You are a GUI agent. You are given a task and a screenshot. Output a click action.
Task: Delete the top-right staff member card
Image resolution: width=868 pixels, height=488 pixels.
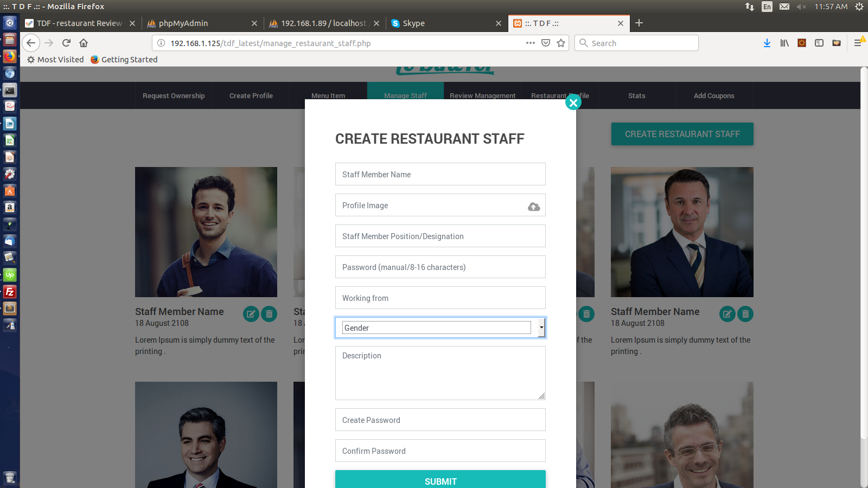click(745, 314)
